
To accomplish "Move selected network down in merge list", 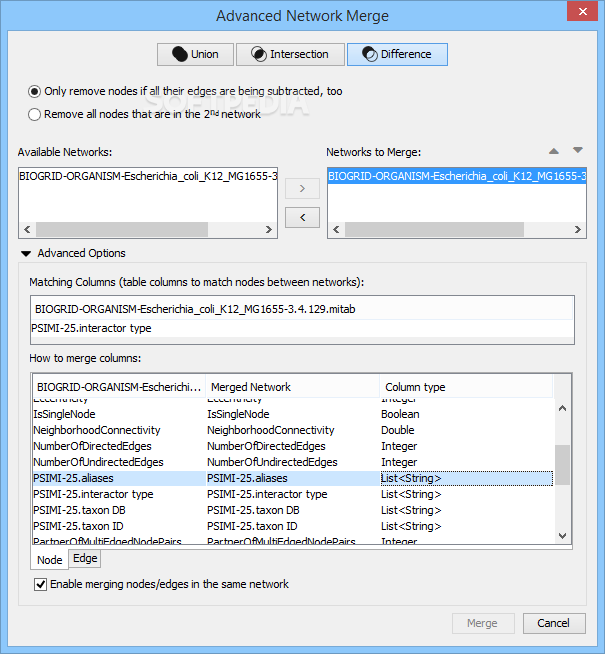I will pyautogui.click(x=577, y=150).
